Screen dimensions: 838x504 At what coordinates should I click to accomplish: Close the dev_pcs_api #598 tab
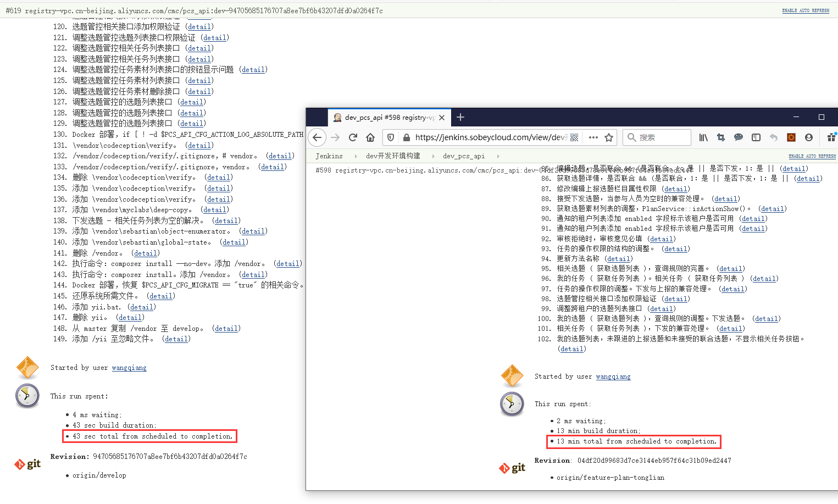click(x=442, y=118)
